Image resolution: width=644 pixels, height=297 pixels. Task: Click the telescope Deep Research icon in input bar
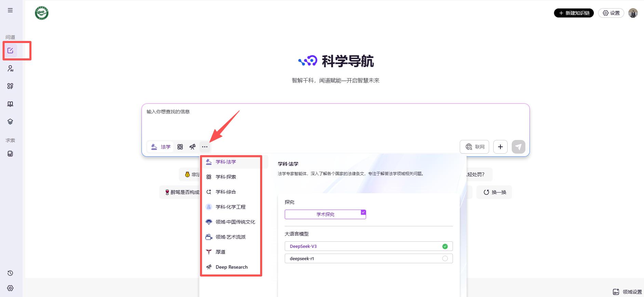(192, 147)
